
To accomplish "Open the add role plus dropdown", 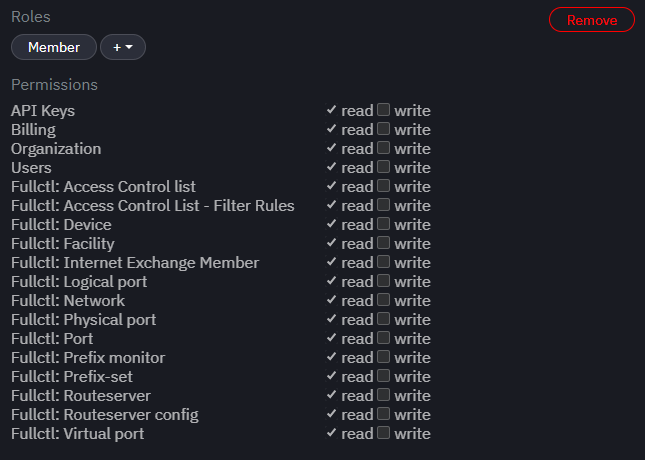I will 123,47.
